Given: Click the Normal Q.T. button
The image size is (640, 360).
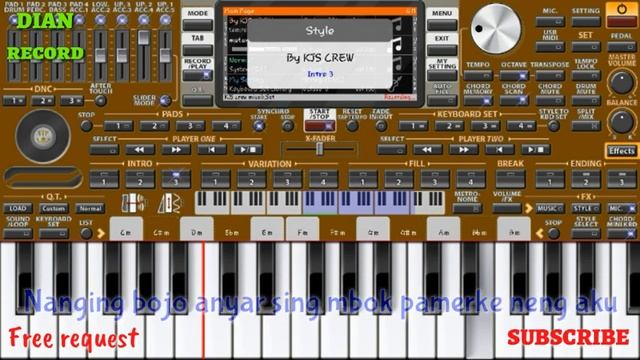Looking at the screenshot, I should (x=90, y=209).
